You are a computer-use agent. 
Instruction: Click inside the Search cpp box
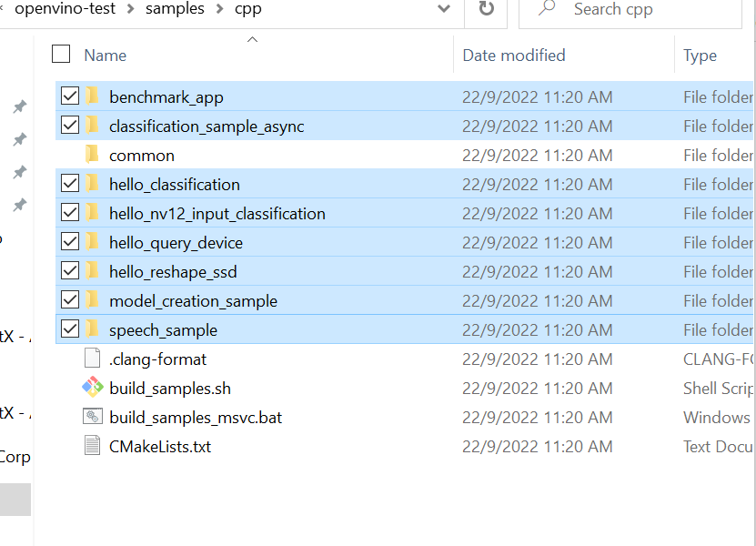coord(628,10)
